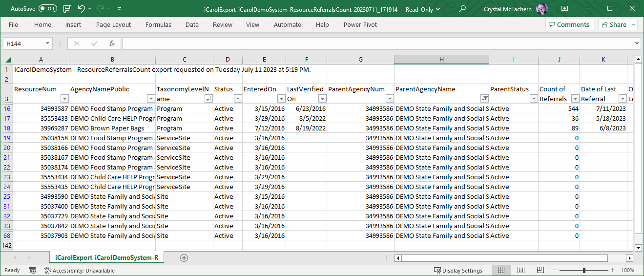
Task: Click the Comments button
Action: click(x=569, y=25)
